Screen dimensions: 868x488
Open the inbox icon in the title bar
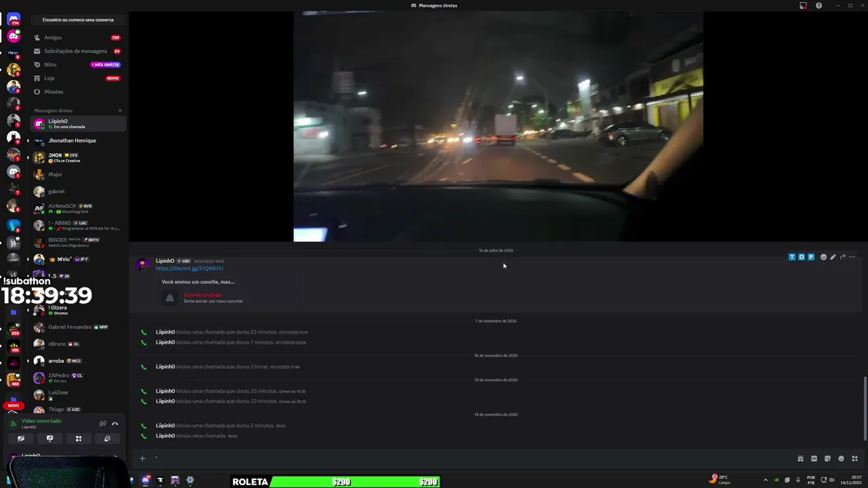click(x=803, y=5)
